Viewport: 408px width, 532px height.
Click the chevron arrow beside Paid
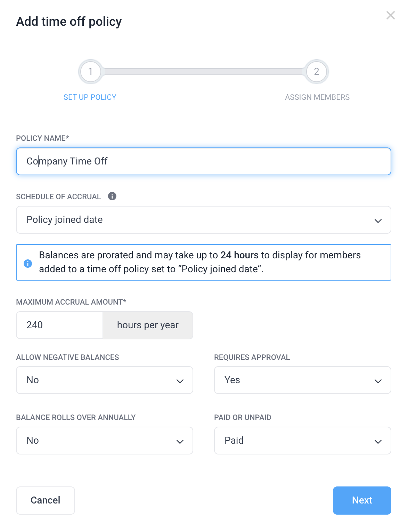378,442
